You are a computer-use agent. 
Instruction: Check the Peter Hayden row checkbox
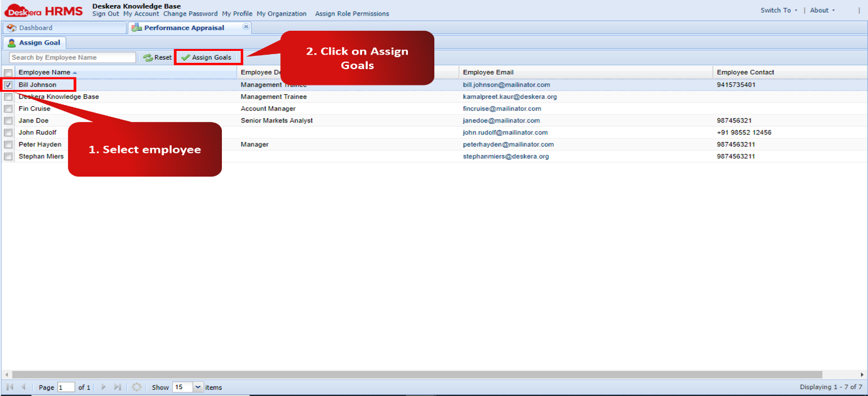[8, 145]
